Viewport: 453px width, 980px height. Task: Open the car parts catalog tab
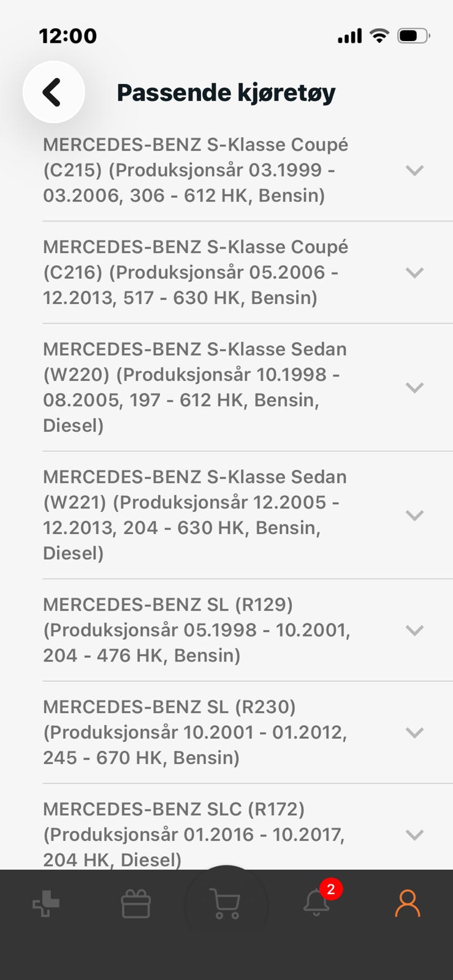pyautogui.click(x=46, y=903)
